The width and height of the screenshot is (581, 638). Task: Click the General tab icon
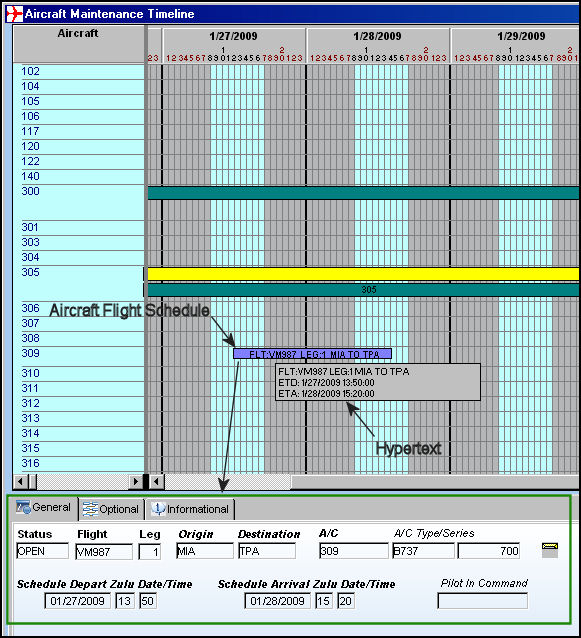click(23, 507)
